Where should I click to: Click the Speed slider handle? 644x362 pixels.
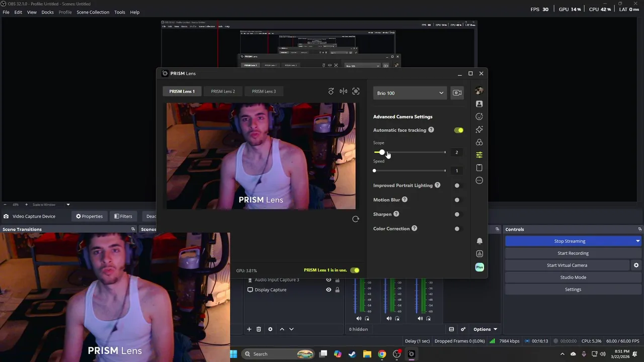point(374,171)
